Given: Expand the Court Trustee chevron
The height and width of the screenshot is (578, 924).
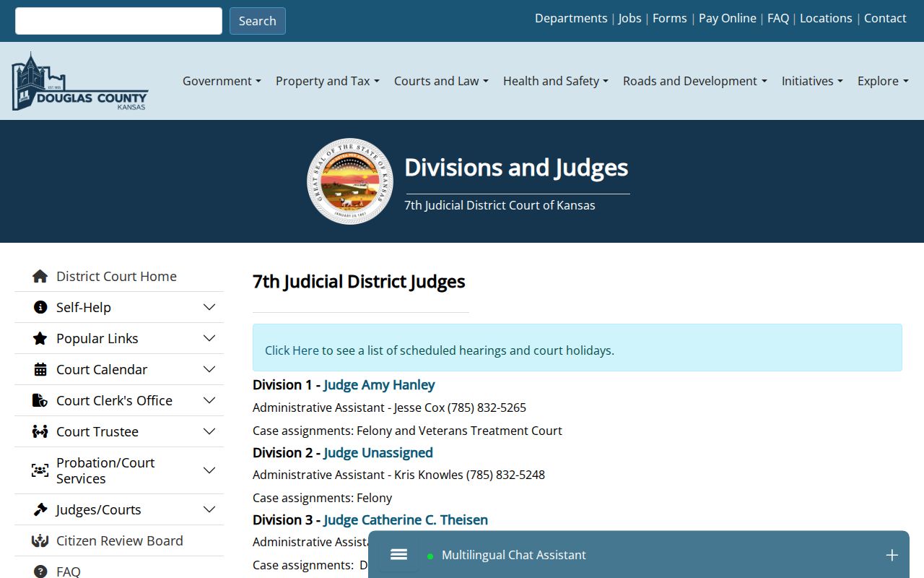Looking at the screenshot, I should (209, 431).
